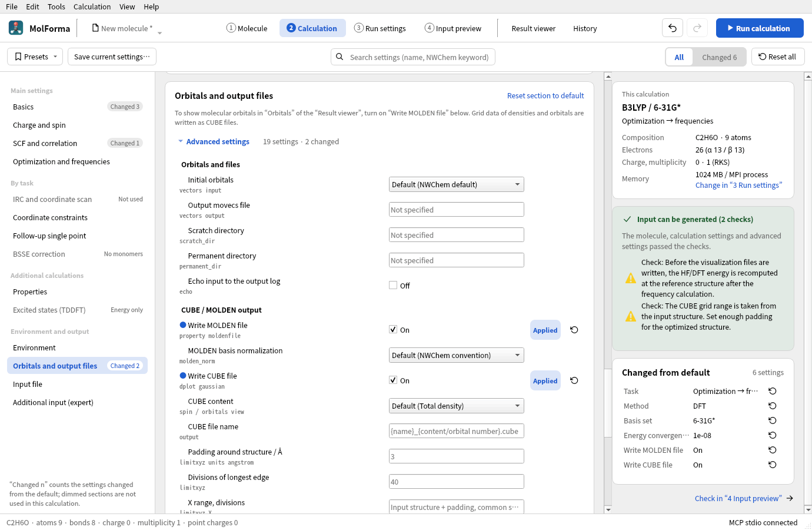Disable the Write MOLDEN file checkbox
Image resolution: width=812 pixels, height=530 pixels.
(x=393, y=330)
